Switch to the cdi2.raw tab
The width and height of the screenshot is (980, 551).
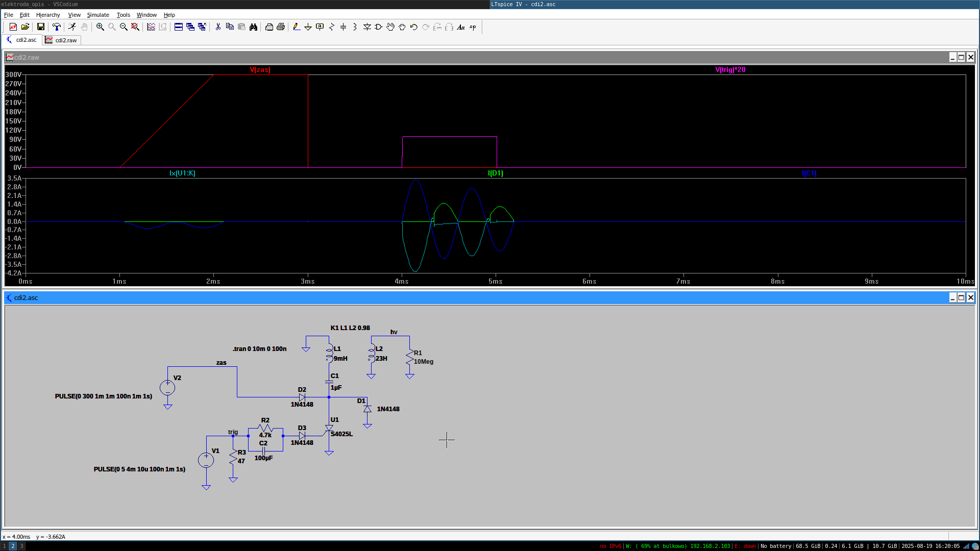point(61,40)
